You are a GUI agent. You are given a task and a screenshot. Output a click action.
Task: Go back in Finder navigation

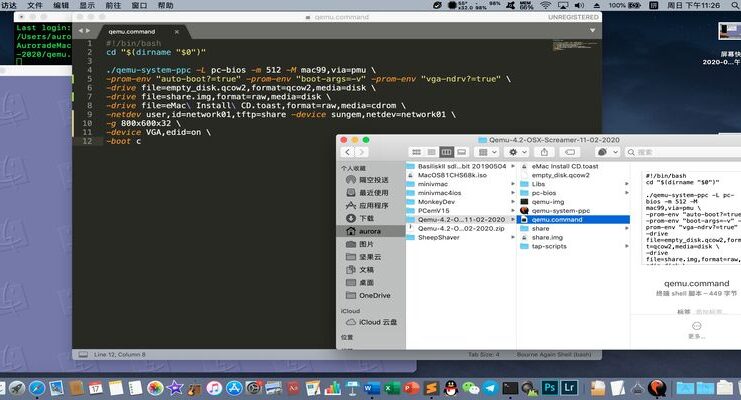click(347, 152)
